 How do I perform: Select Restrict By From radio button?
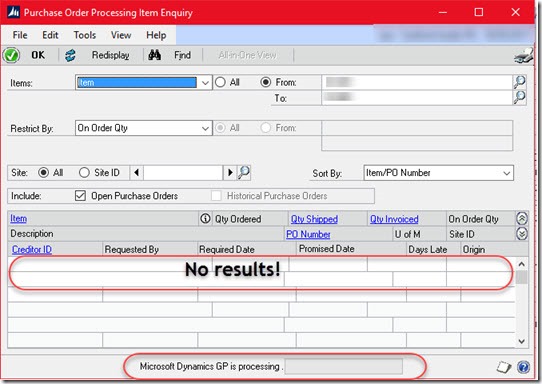[265, 128]
